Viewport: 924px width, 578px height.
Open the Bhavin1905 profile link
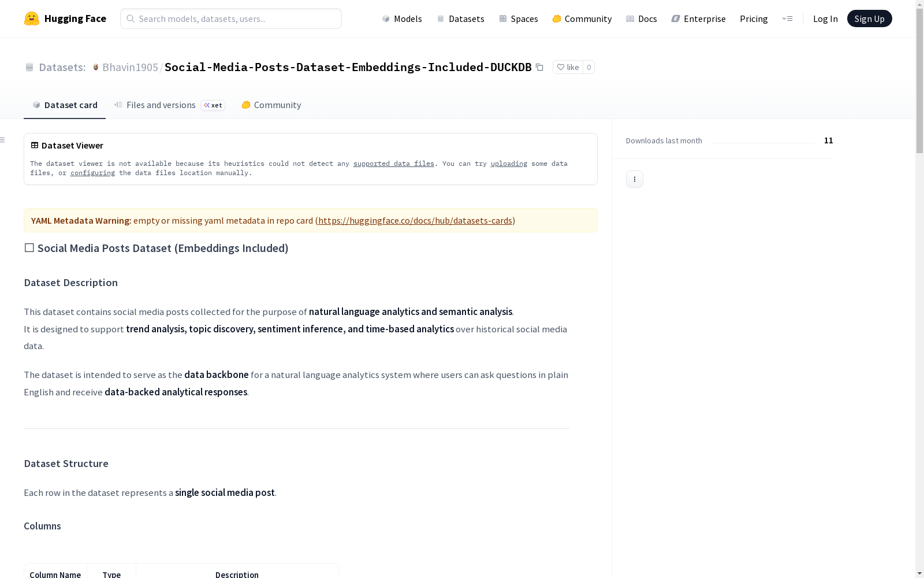click(130, 67)
